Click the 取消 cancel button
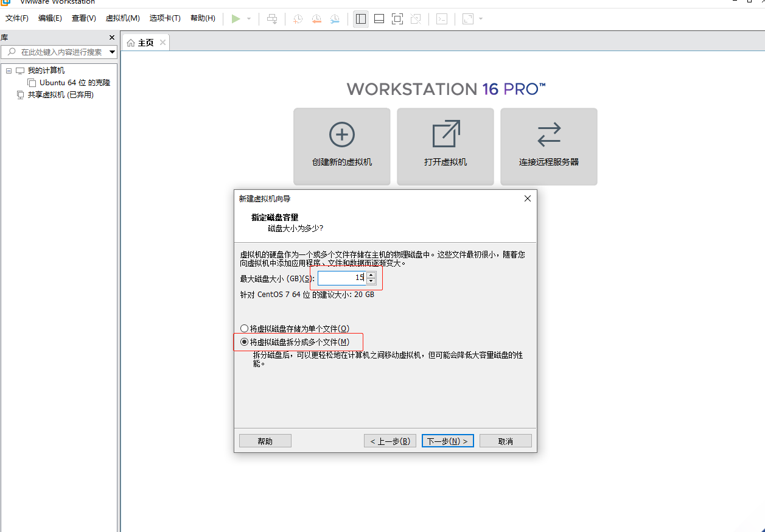The image size is (765, 532). (506, 441)
